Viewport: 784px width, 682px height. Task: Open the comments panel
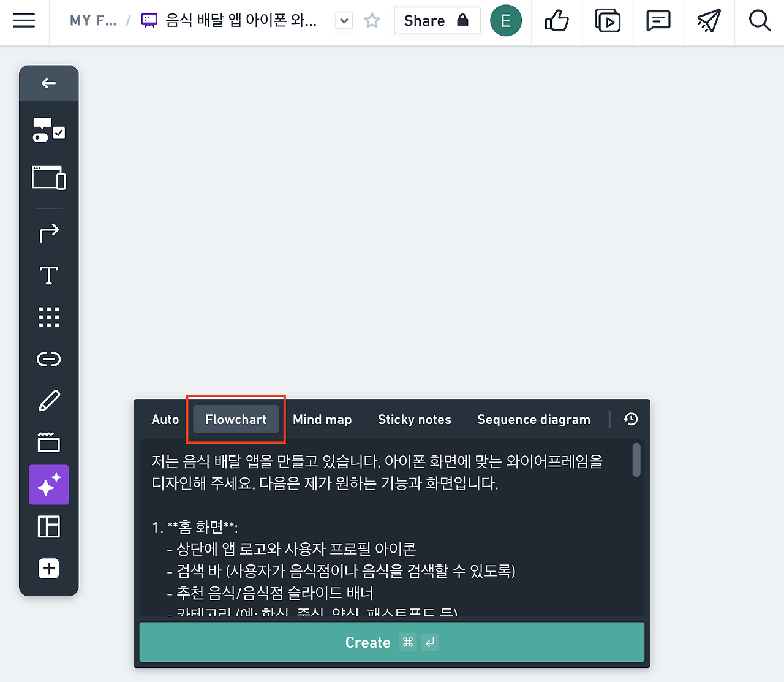click(658, 22)
